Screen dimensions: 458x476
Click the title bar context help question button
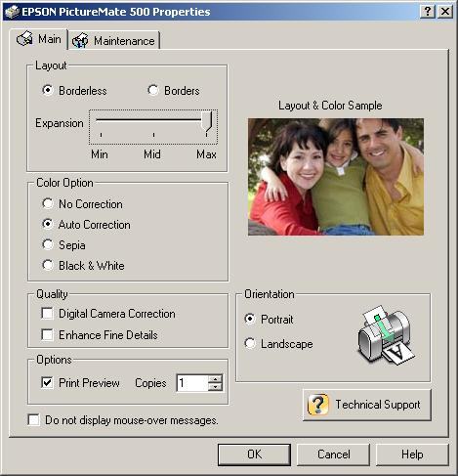pyautogui.click(x=428, y=12)
